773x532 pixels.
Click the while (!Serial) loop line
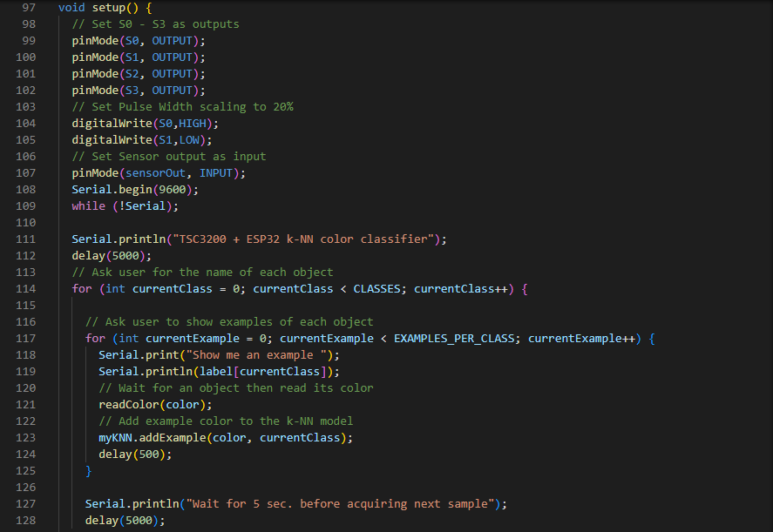click(x=125, y=205)
